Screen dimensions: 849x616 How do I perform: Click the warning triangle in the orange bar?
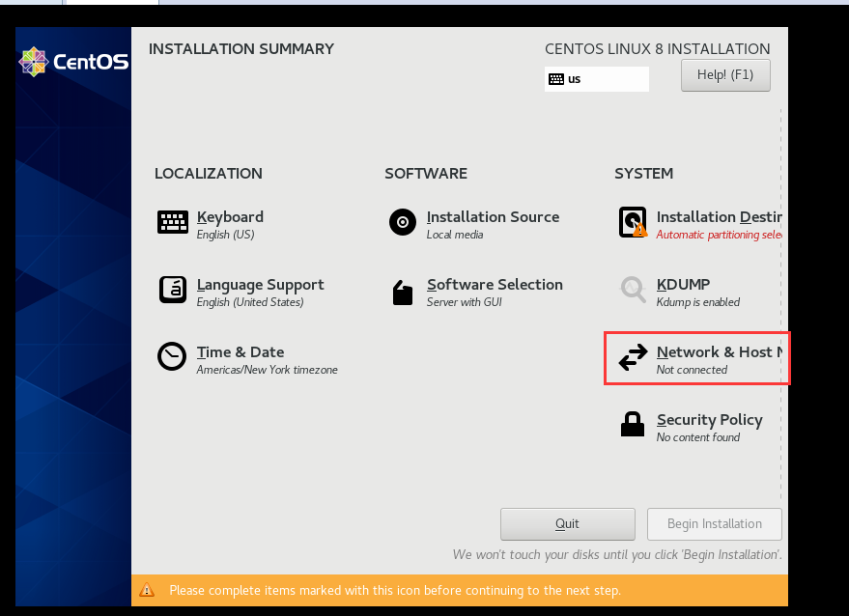tap(147, 590)
